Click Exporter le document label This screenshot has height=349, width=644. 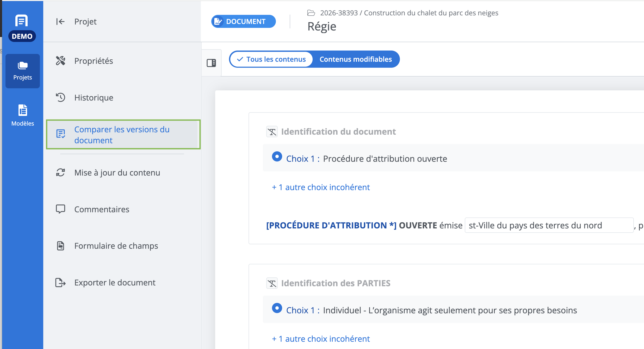point(115,282)
